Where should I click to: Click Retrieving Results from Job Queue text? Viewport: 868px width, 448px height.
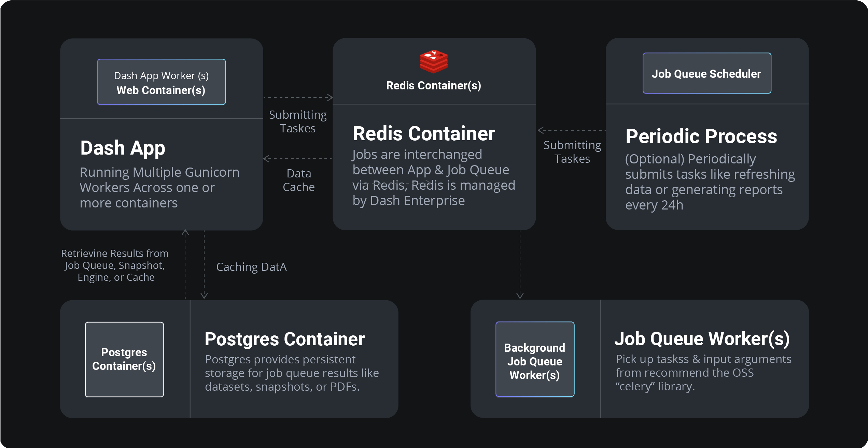tap(115, 265)
